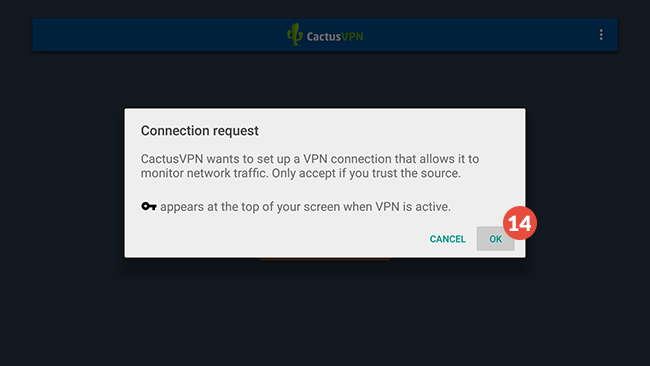Click the red step 14 badge

pos(520,223)
